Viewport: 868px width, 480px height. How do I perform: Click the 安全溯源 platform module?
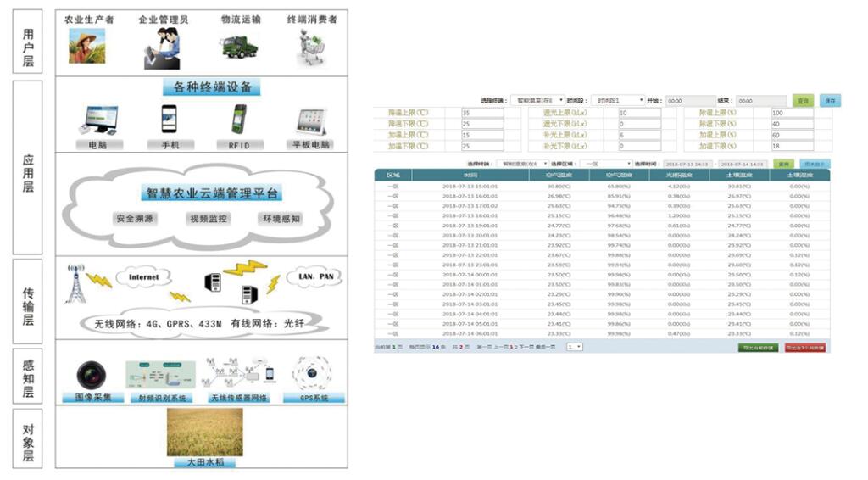point(136,219)
